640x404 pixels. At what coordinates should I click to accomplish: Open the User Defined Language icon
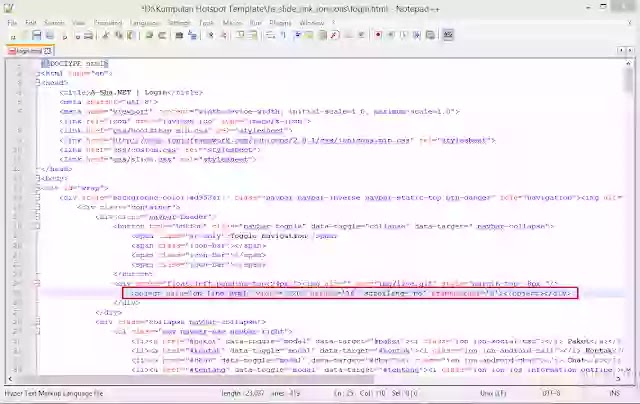[309, 36]
